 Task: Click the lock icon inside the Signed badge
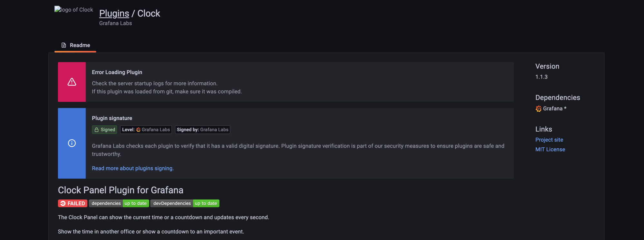coord(97,129)
